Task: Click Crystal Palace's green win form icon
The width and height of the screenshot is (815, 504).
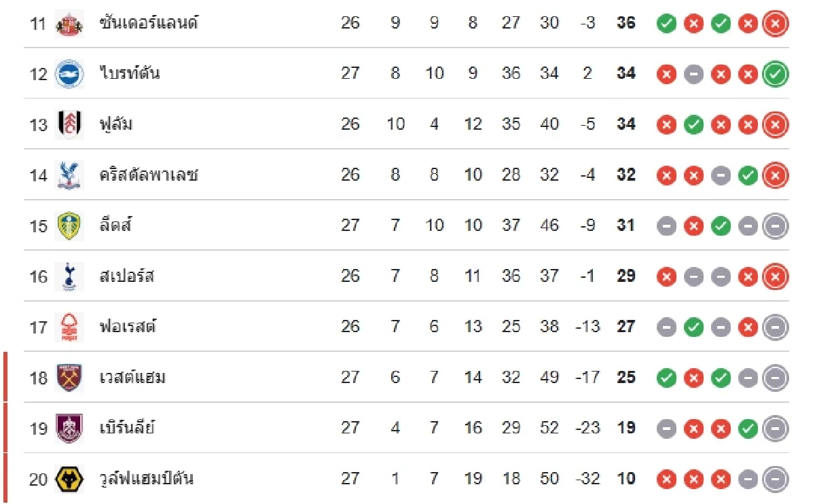Action: (x=748, y=175)
